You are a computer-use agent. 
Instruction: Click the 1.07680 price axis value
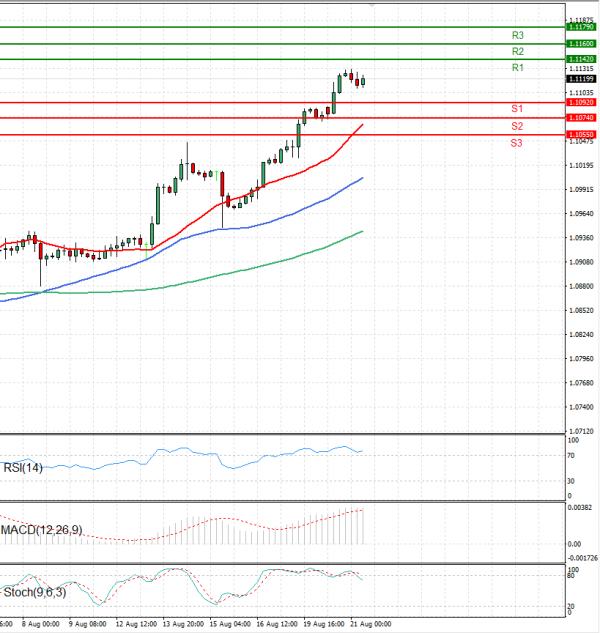581,383
